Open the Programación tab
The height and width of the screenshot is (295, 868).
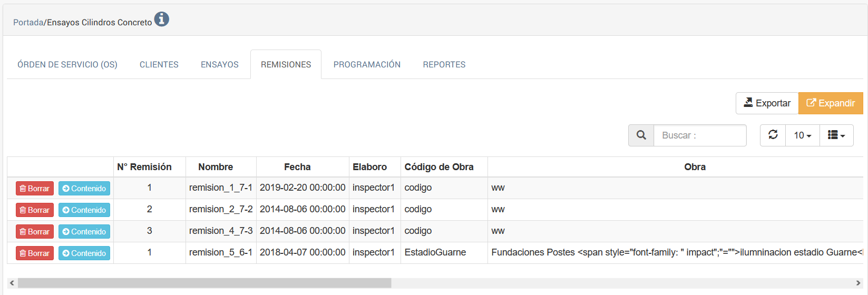(367, 65)
